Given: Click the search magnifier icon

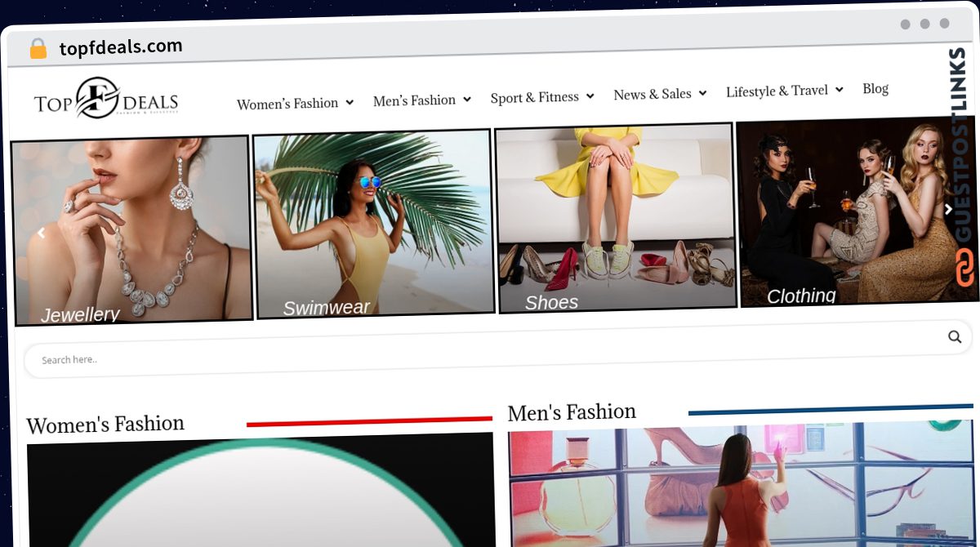Looking at the screenshot, I should click(955, 336).
